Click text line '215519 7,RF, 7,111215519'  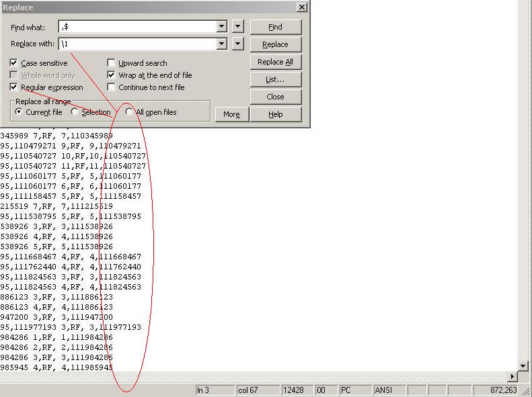point(56,206)
